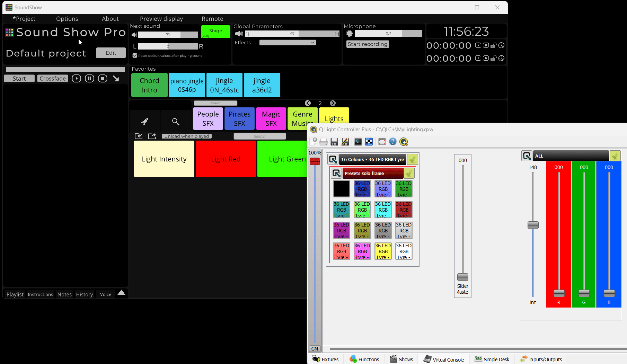Click the playlist pause button
The width and height of the screenshot is (627, 364).
tap(89, 79)
